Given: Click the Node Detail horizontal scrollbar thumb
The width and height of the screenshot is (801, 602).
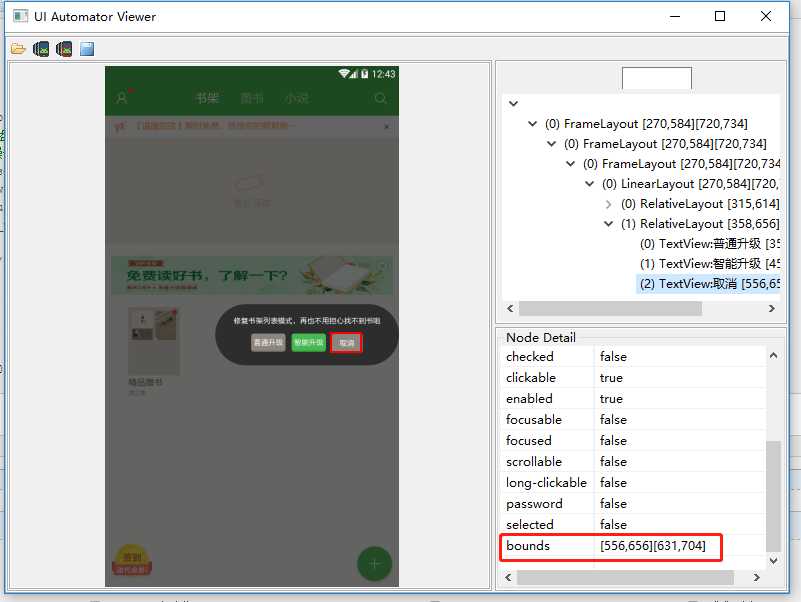Looking at the screenshot, I should click(x=625, y=577).
